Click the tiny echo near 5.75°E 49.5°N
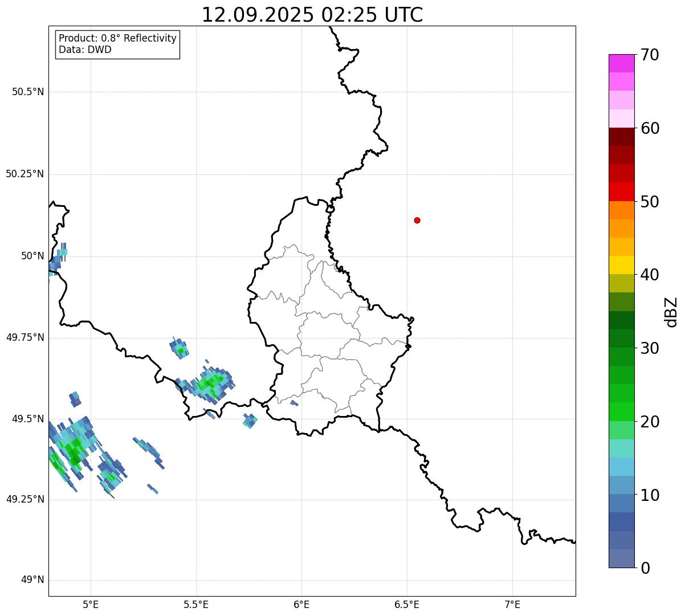685x616 pixels. click(x=250, y=421)
